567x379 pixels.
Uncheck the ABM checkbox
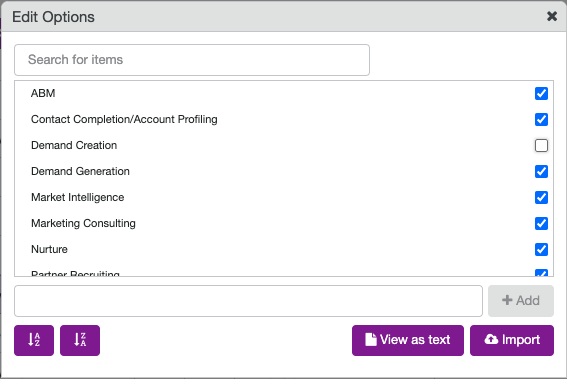[541, 93]
